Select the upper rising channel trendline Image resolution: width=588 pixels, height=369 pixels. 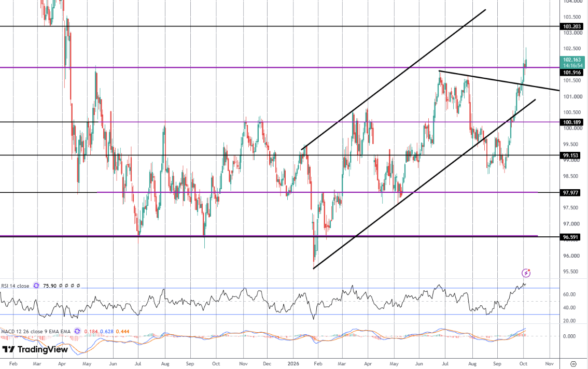click(x=394, y=79)
